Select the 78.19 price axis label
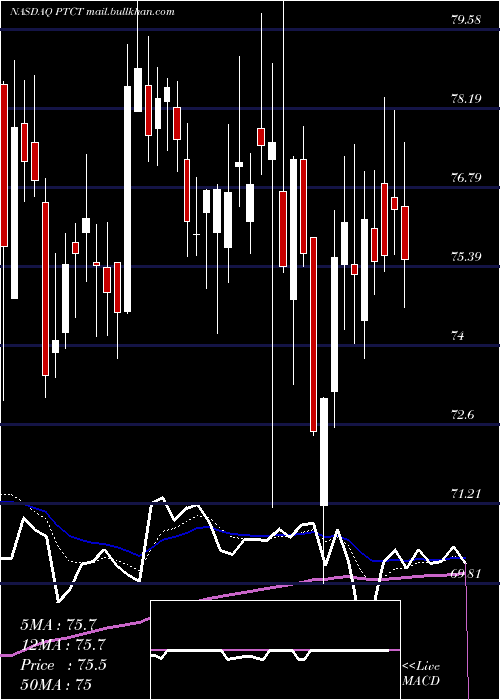The height and width of the screenshot is (700, 500). click(466, 99)
